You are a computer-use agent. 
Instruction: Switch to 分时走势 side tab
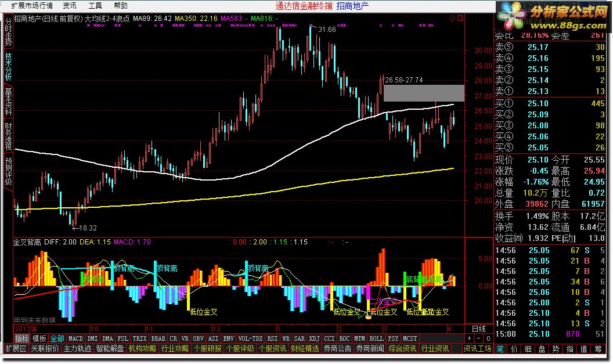8,32
